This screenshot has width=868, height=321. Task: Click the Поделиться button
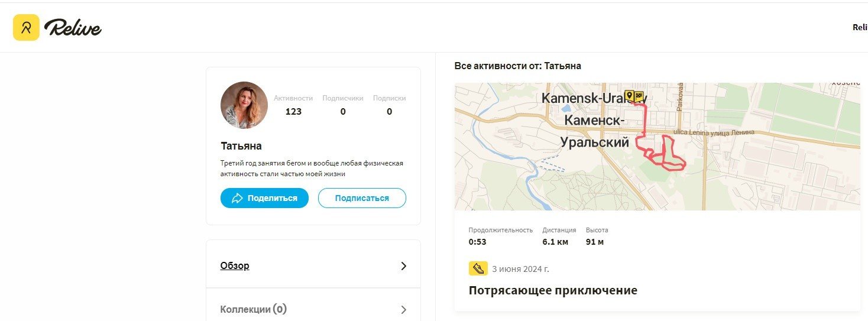click(264, 198)
